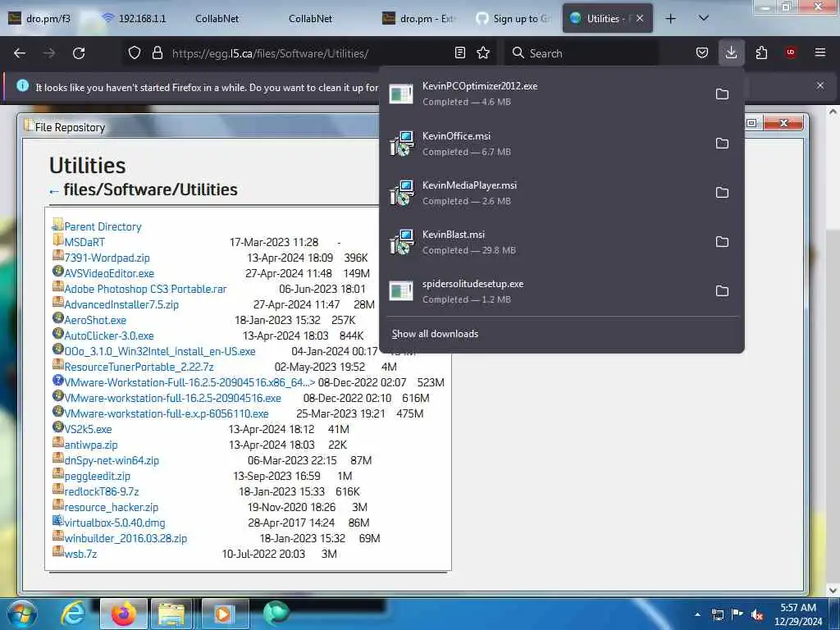Launch Internet Explorer from the taskbar
This screenshot has width=840, height=630.
pos(73,614)
